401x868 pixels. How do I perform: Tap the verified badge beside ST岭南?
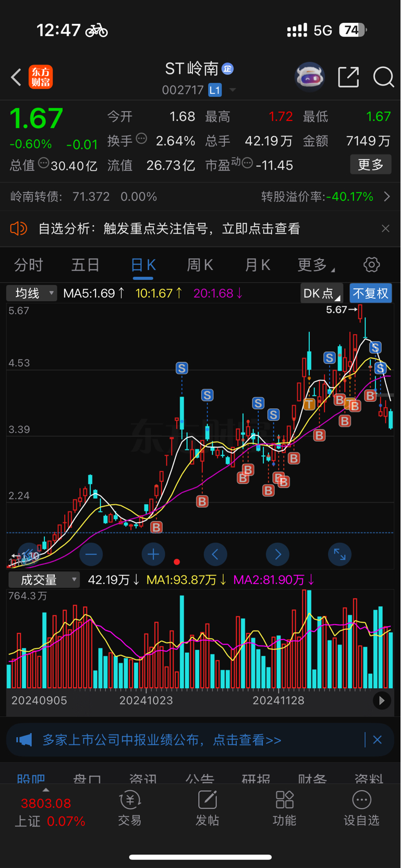[x=227, y=68]
